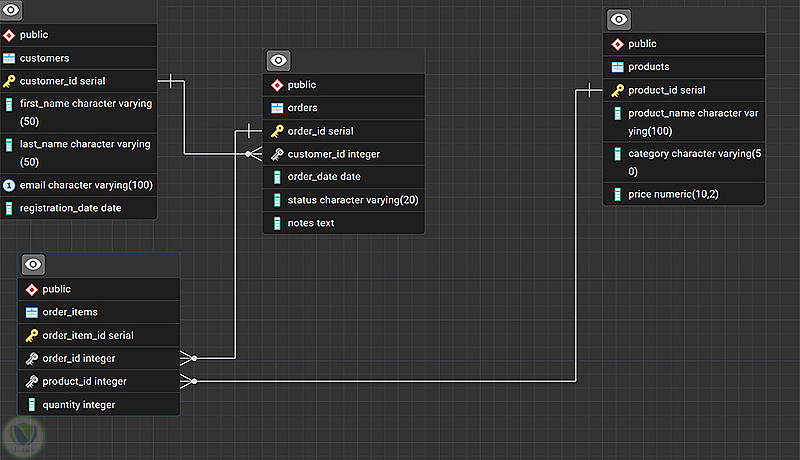800x460 pixels.
Task: Select the quantity integer column
Action: click(98, 405)
